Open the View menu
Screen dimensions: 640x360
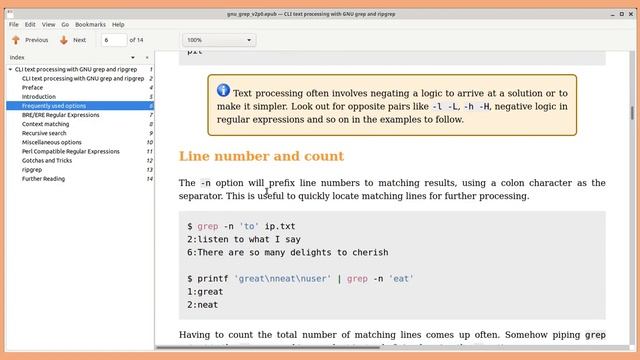point(48,24)
